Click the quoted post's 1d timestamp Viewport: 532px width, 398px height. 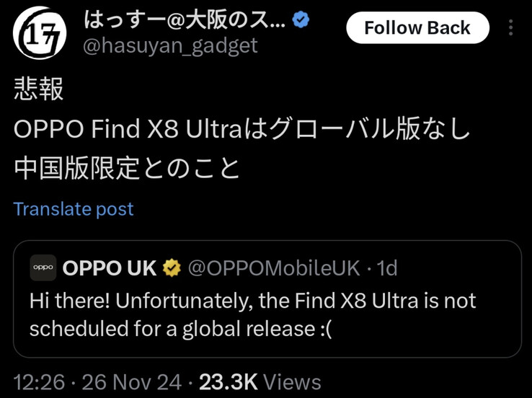[x=387, y=268]
